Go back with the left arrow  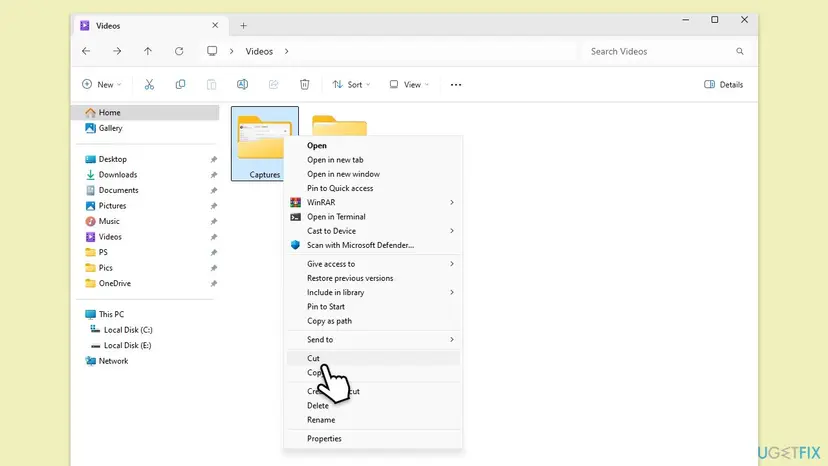pos(86,51)
